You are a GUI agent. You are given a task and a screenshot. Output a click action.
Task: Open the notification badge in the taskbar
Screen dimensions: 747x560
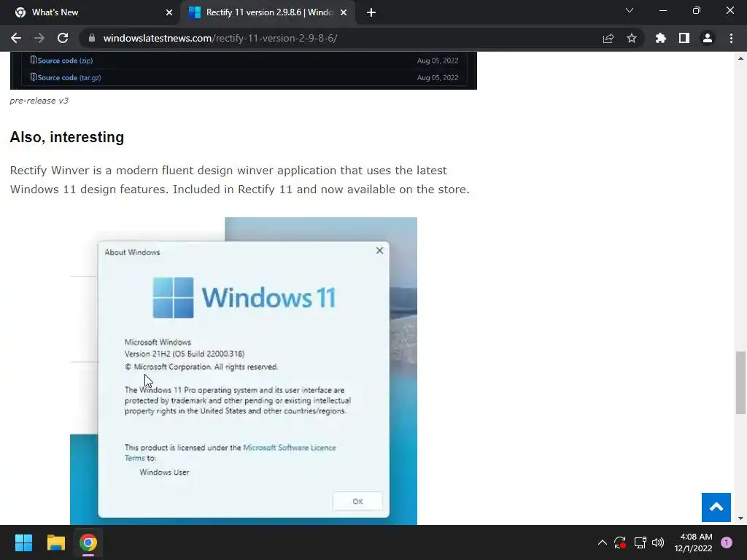point(727,542)
